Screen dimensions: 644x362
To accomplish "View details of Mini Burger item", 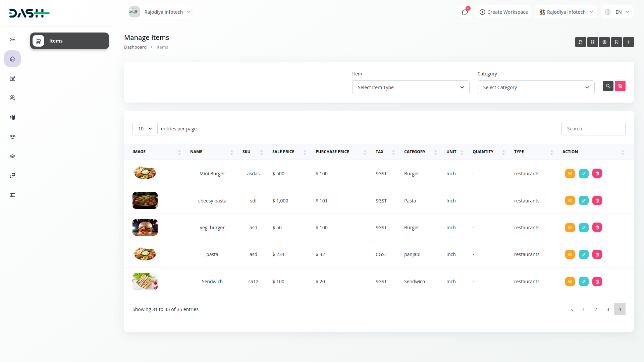I will point(570,174).
